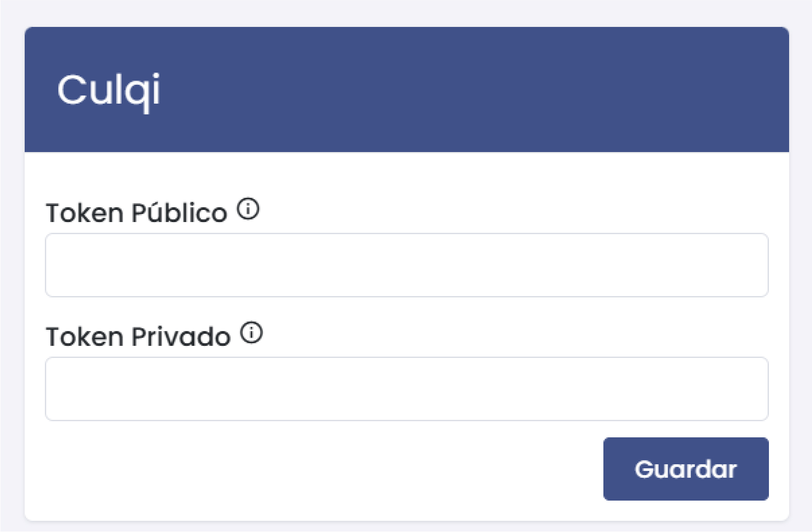The width and height of the screenshot is (812, 532).
Task: Focus the Token Privado input field
Action: click(406, 389)
